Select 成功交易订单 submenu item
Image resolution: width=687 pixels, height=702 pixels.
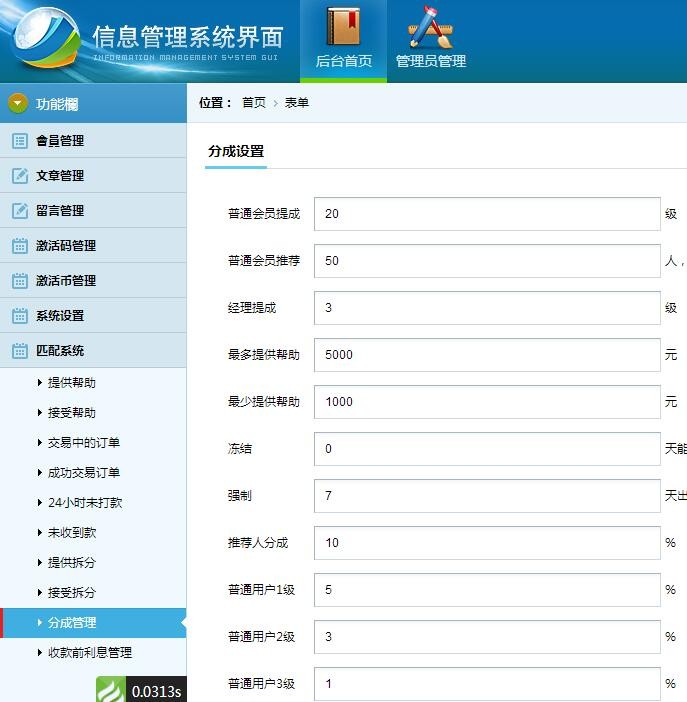click(x=84, y=472)
